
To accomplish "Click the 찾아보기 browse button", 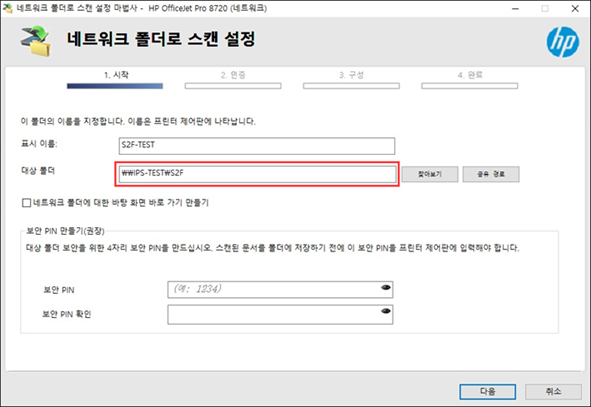I will [x=430, y=174].
